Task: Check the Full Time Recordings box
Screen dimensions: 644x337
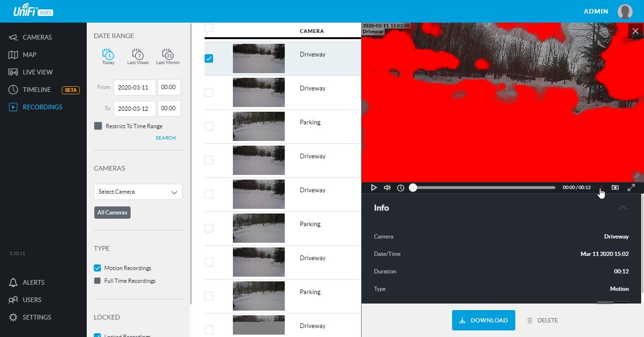Action: coord(98,280)
